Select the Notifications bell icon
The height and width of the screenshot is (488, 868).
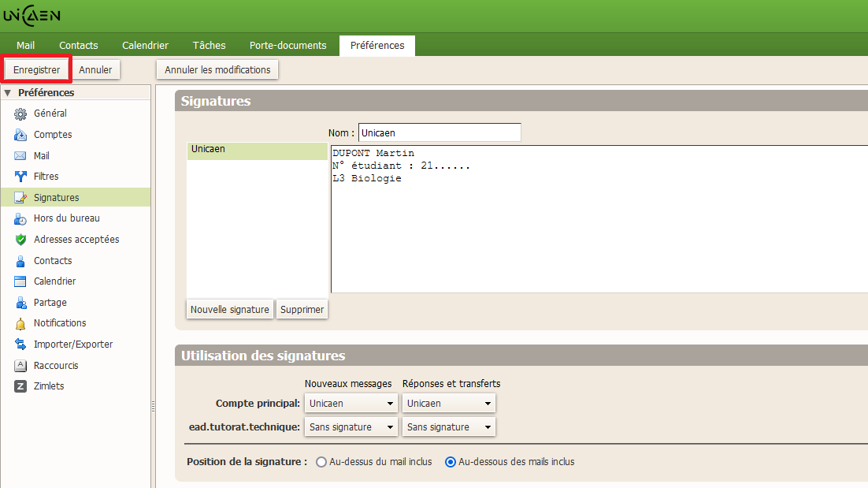(x=20, y=323)
